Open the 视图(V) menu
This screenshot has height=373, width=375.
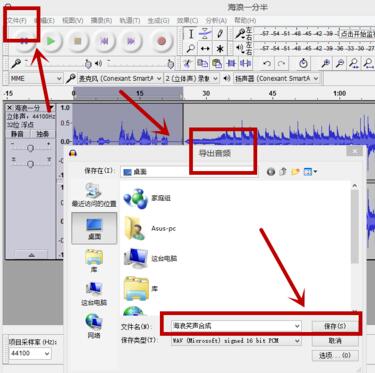click(73, 20)
